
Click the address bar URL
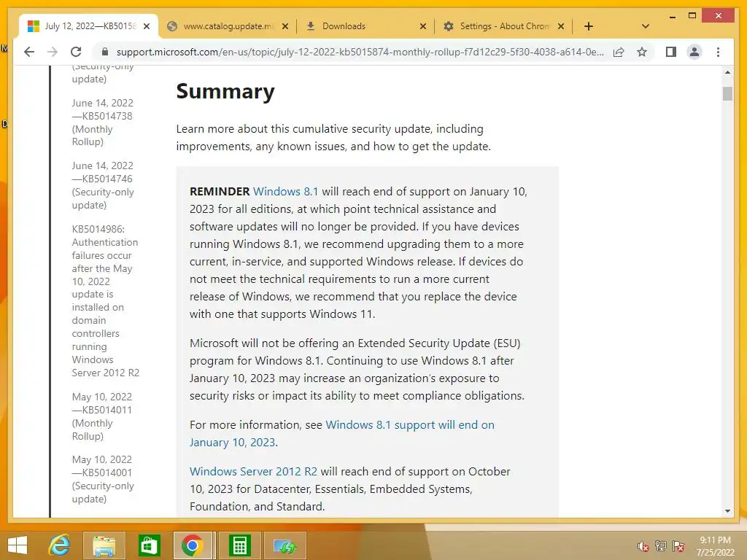360,52
